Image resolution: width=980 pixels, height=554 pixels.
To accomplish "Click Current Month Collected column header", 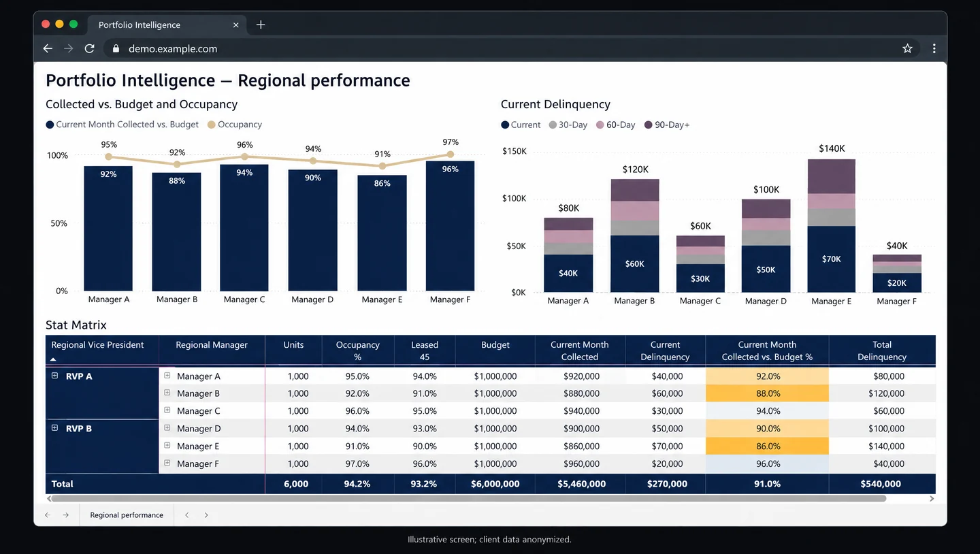I will click(580, 351).
